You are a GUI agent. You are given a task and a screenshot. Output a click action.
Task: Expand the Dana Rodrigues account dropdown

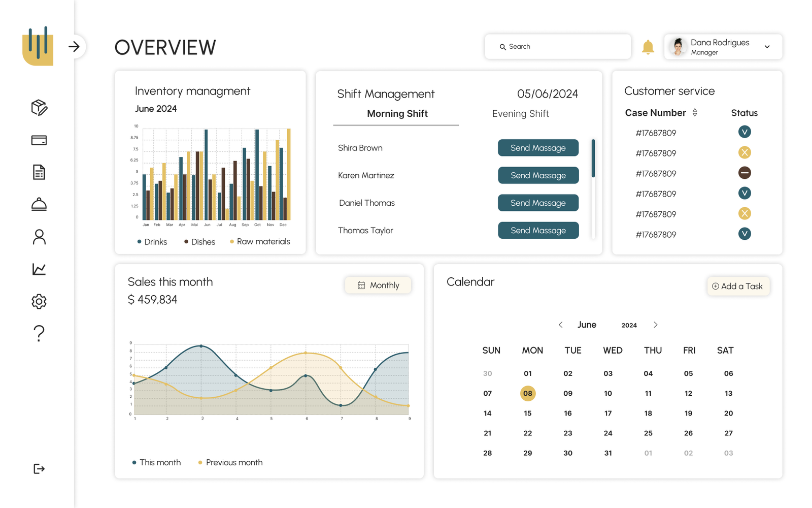click(767, 47)
